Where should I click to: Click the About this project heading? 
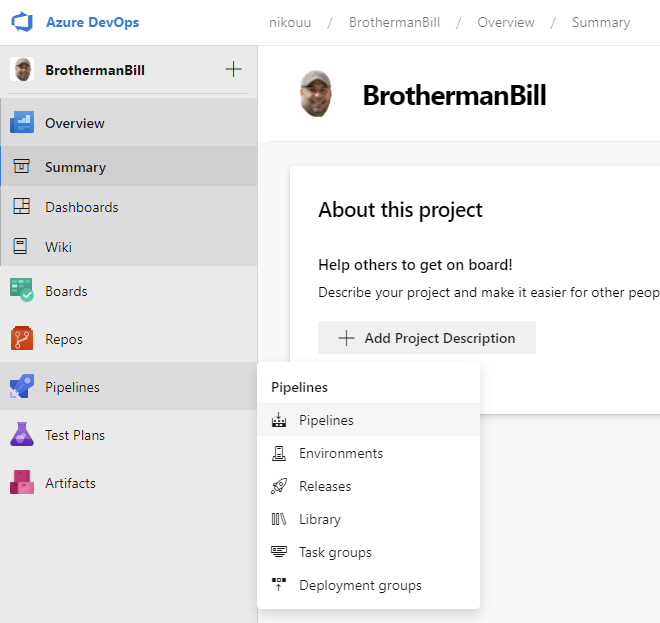(x=400, y=210)
